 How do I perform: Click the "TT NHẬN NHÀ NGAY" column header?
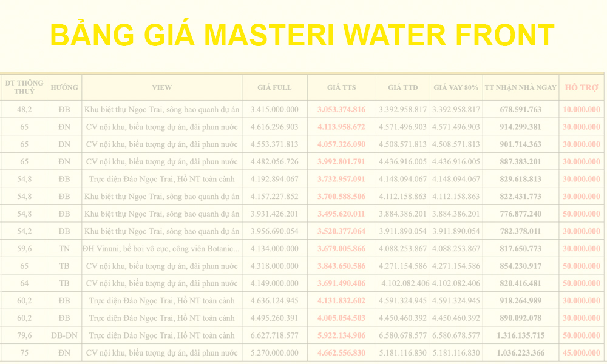(521, 87)
